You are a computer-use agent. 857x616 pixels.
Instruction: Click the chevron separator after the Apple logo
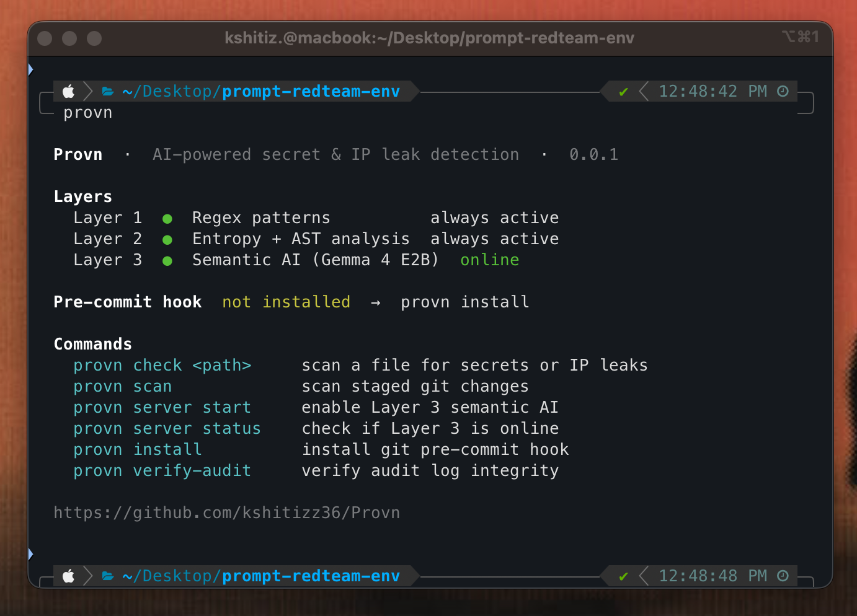[x=87, y=90]
